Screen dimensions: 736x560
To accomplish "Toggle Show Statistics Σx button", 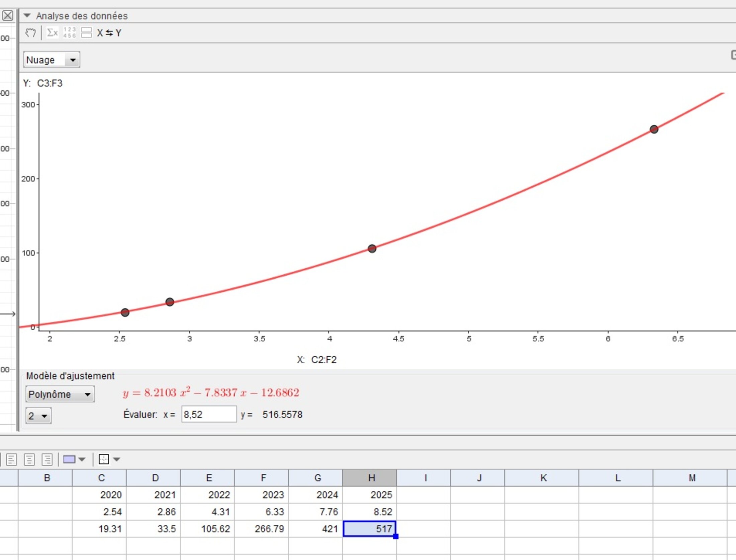I will pyautogui.click(x=52, y=33).
